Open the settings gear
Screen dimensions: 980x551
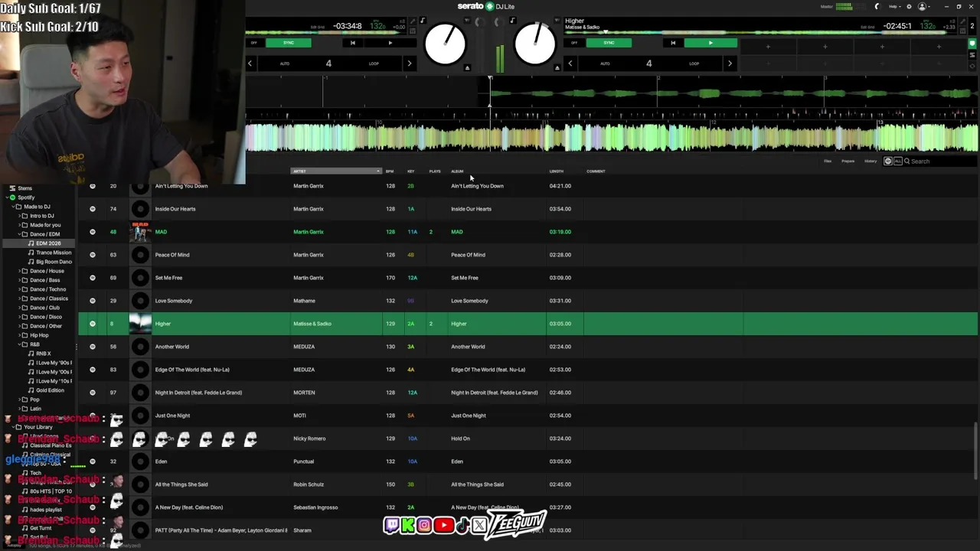pos(910,6)
